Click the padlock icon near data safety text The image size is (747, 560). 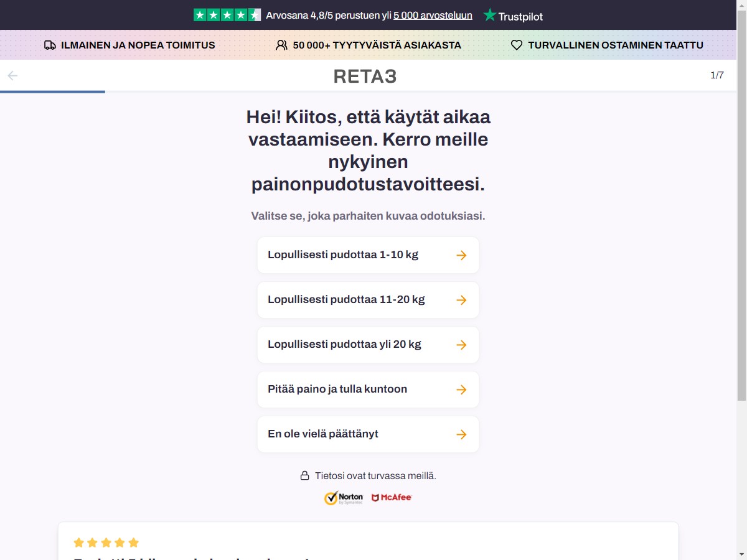click(305, 476)
